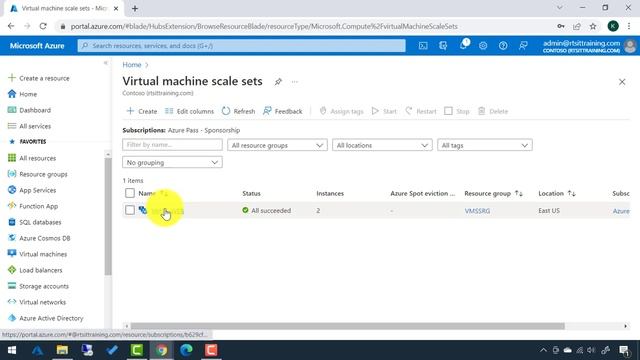Click the Delete toolbar button

(x=493, y=111)
